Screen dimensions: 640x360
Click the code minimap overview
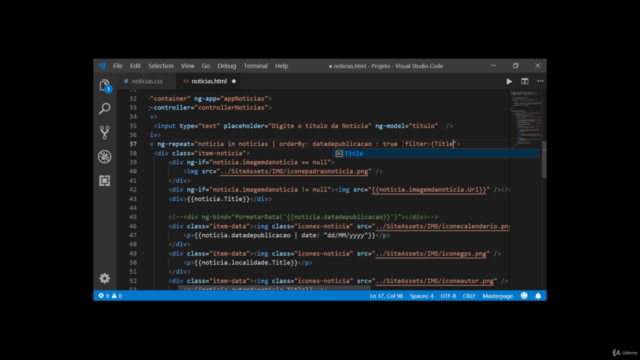tap(526, 118)
